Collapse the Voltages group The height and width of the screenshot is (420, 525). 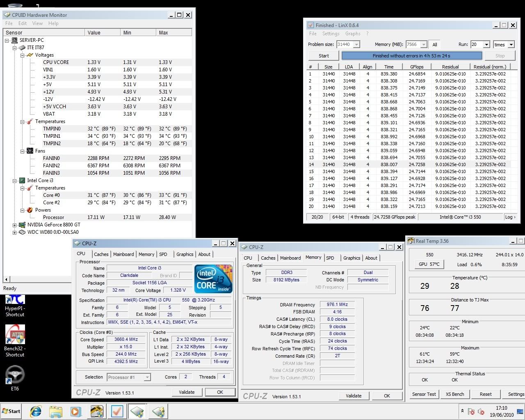23,55
